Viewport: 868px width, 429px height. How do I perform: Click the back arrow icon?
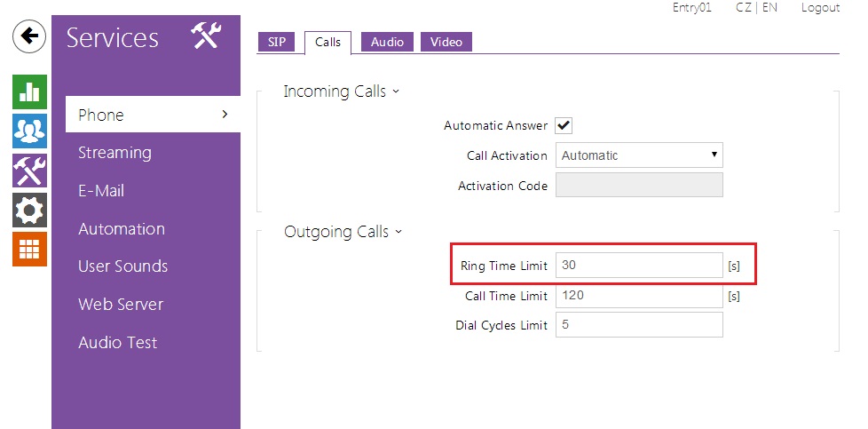29,36
